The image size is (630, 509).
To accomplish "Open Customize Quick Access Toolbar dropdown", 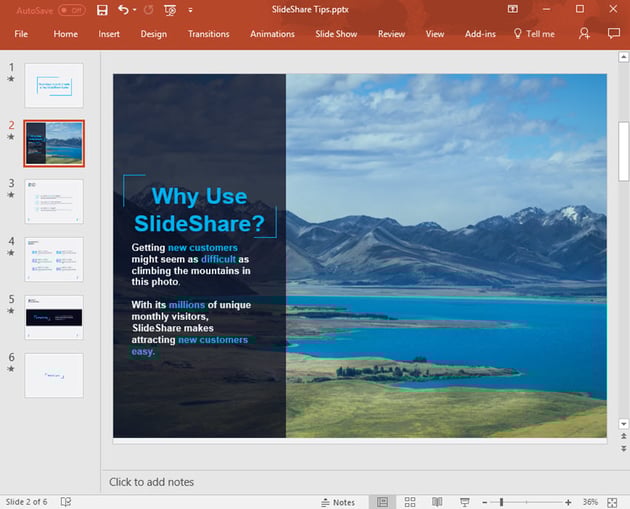I will click(190, 10).
